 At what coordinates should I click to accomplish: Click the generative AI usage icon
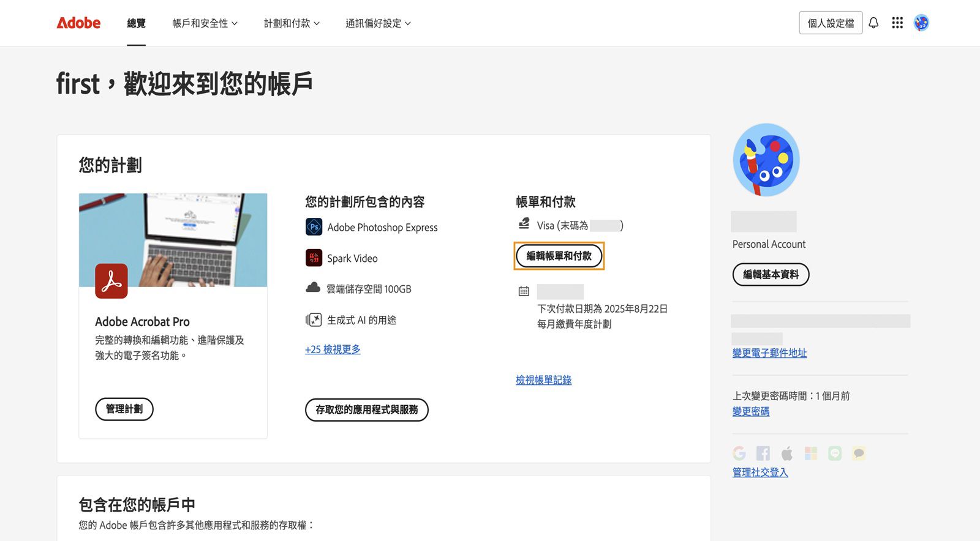point(314,319)
